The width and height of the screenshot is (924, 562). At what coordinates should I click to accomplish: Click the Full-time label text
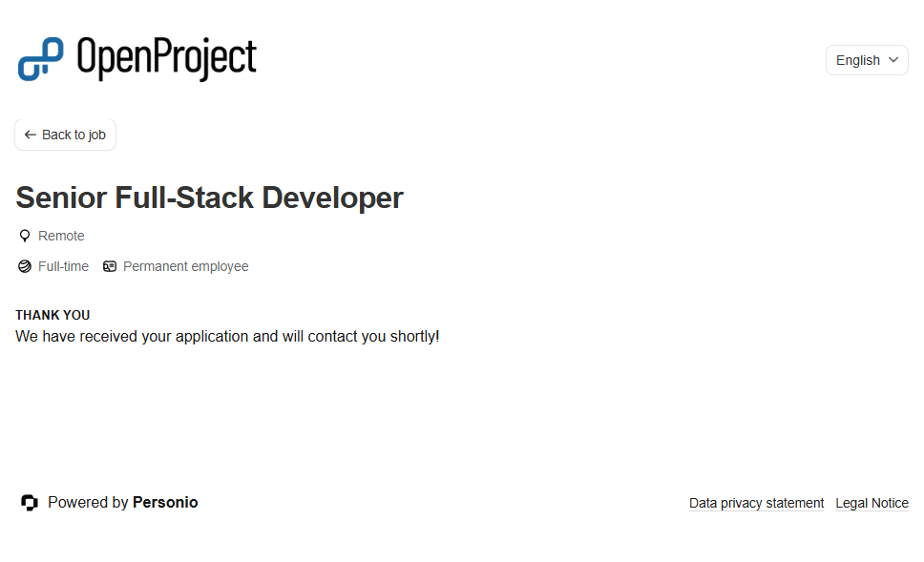tap(63, 266)
